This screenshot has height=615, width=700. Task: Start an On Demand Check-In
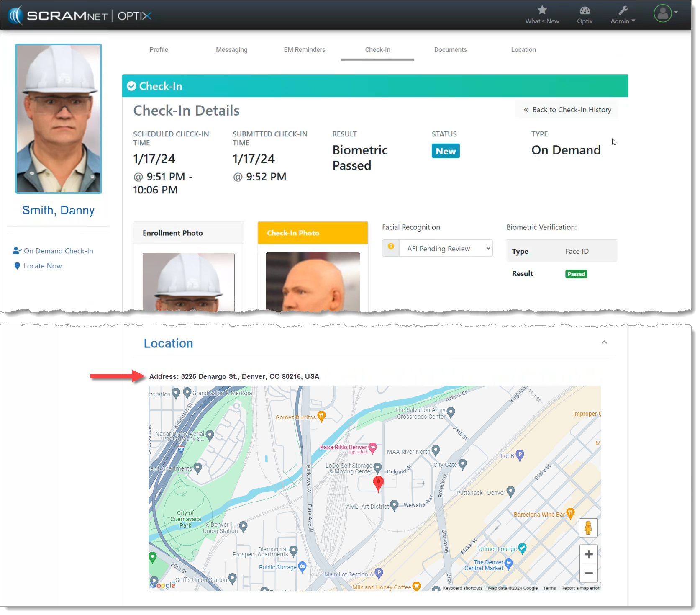click(58, 251)
